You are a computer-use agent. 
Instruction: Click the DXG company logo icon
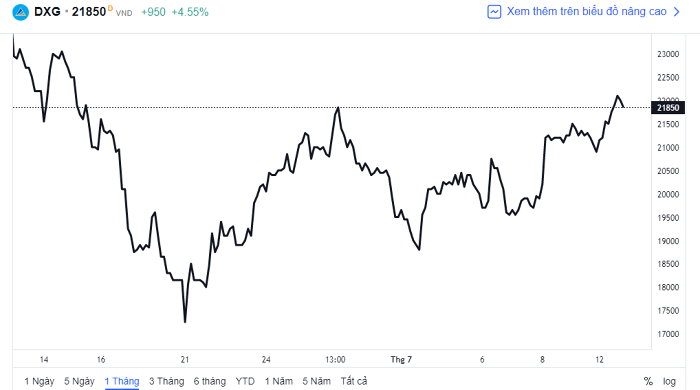pos(20,12)
